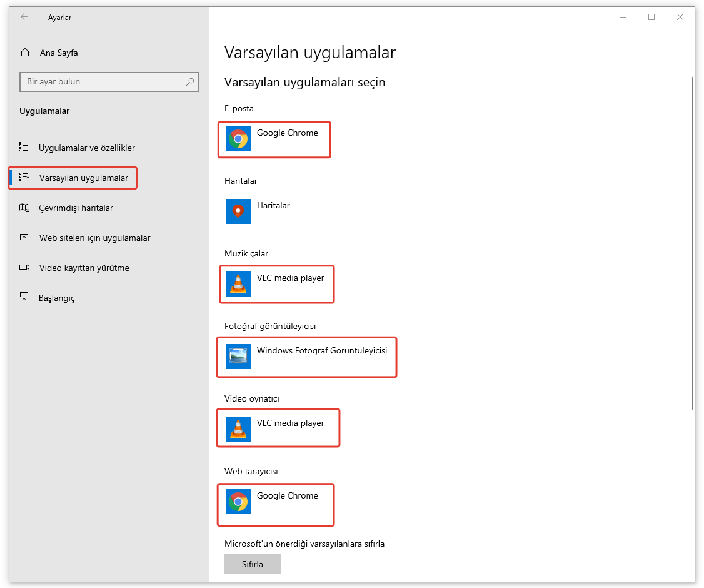
Task: Change email app labeled Google Chrome
Action: coord(287,133)
